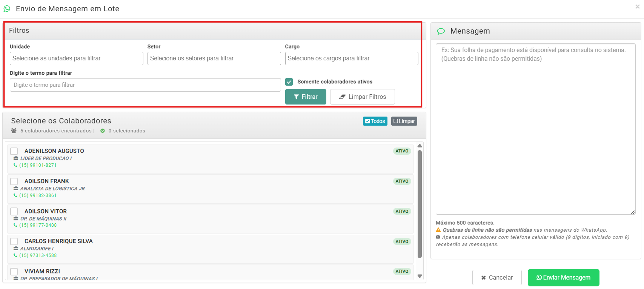Click the warning triangle icon near Quebras de linha
Screen dimensions: 644x289
[438, 230]
